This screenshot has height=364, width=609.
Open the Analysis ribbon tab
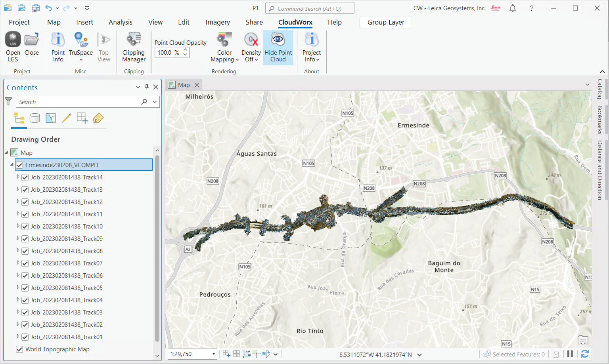pyautogui.click(x=121, y=22)
